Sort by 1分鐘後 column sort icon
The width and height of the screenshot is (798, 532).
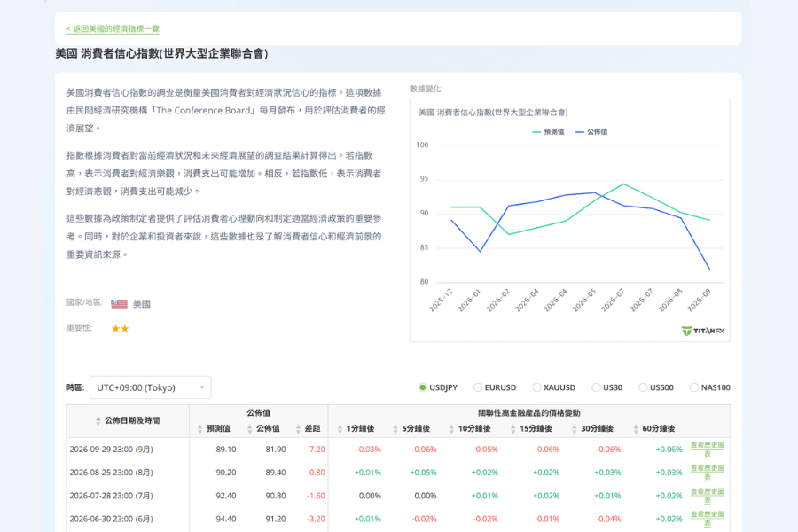340,429
